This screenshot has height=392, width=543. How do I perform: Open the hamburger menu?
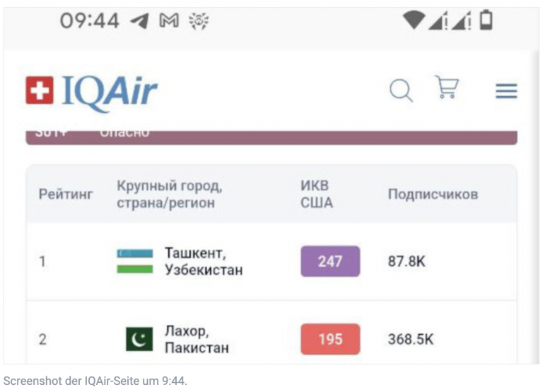[506, 91]
